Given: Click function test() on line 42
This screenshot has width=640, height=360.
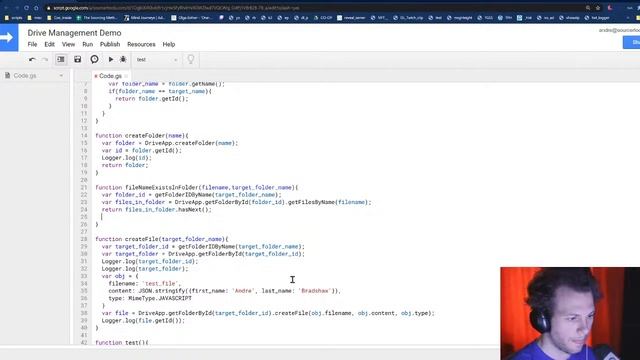Looking at the screenshot, I should pyautogui.click(x=122, y=342).
